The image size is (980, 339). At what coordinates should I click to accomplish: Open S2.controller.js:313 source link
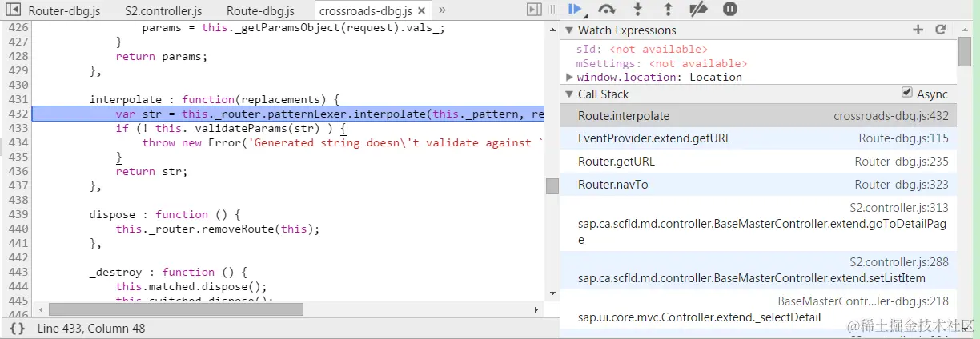click(899, 208)
